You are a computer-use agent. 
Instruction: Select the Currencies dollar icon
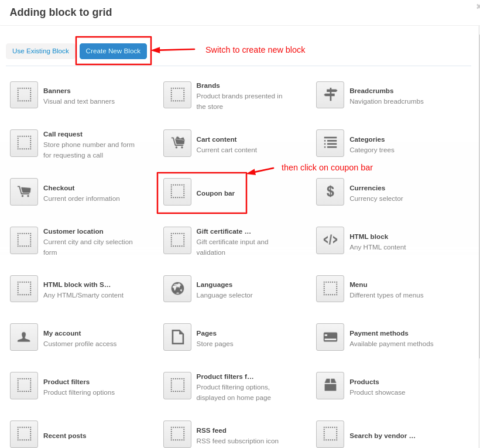[x=330, y=191]
